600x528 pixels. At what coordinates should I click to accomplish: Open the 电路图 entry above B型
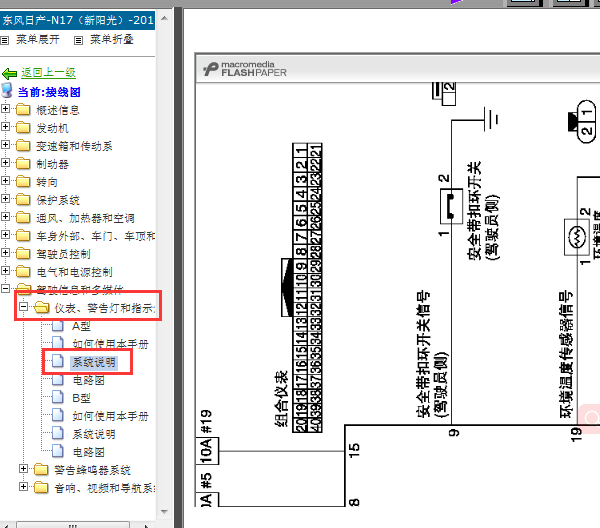coord(88,380)
